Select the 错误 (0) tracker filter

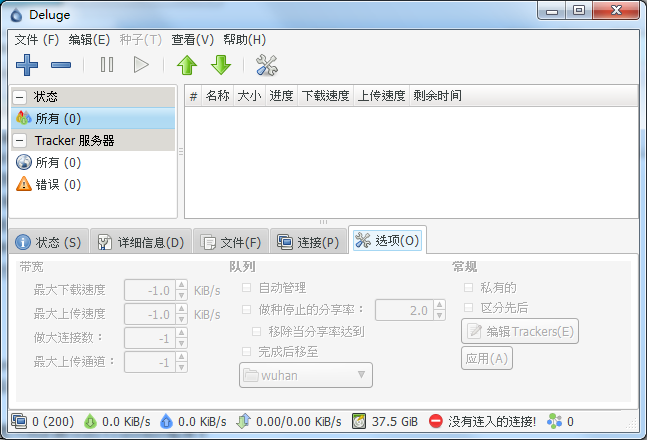click(93, 184)
